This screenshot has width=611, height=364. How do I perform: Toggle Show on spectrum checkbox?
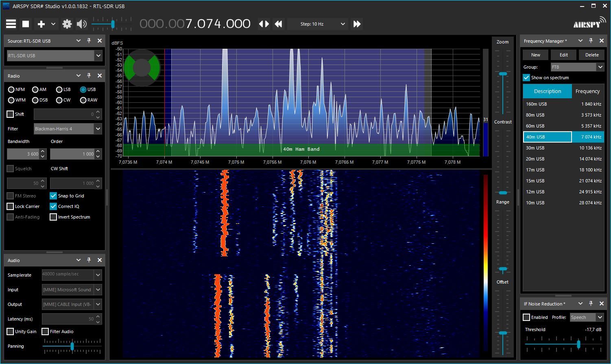(526, 78)
